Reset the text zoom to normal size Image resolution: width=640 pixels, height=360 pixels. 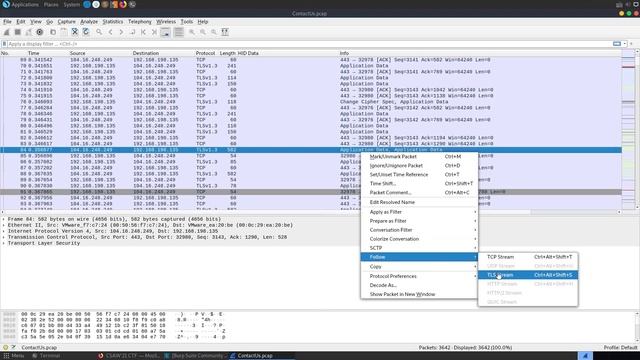tap(214, 32)
